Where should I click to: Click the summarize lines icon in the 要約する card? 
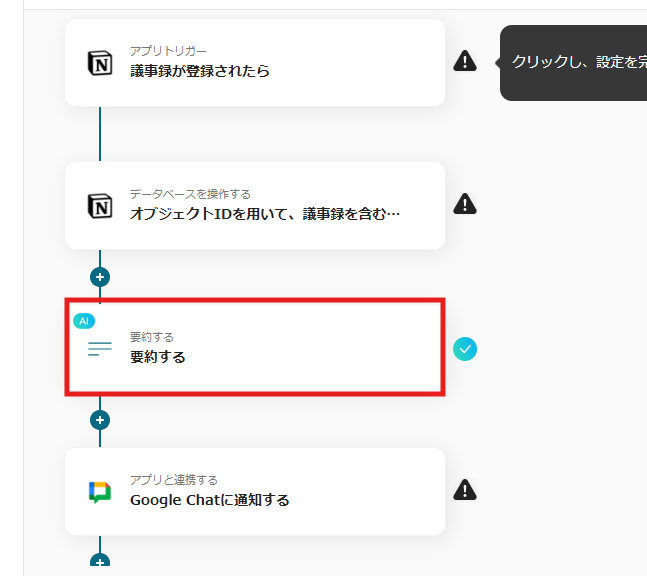[100, 349]
